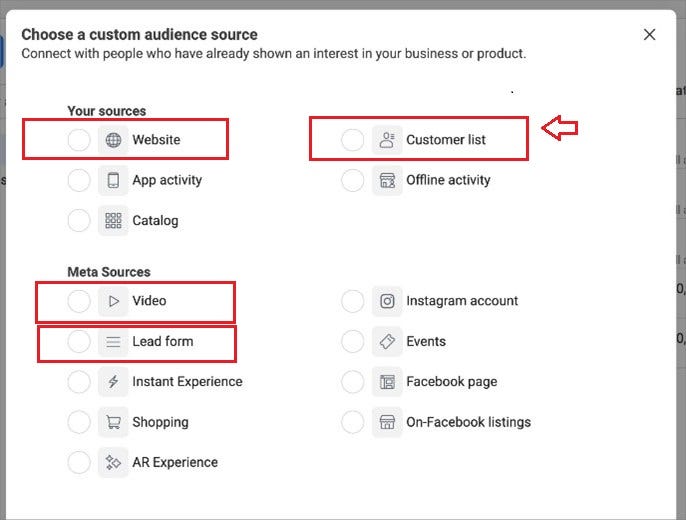The width and height of the screenshot is (686, 520).
Task: Select the Website radio button
Action: 79,140
